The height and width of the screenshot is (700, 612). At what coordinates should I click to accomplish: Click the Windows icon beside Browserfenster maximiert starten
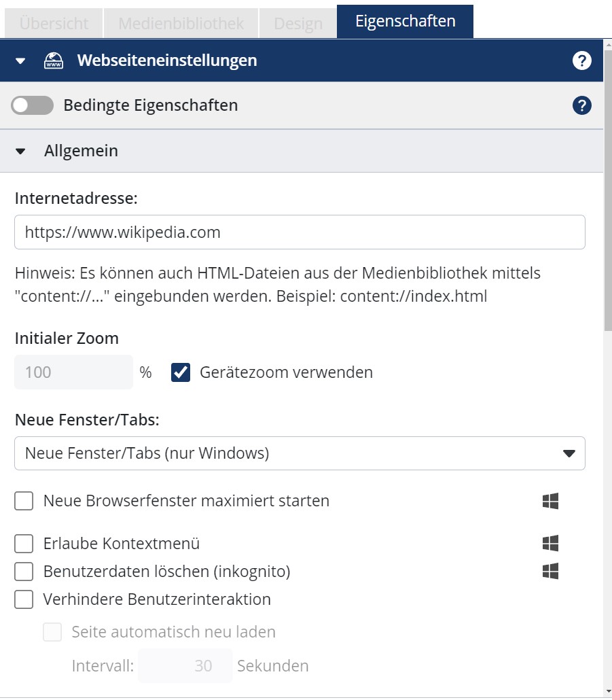click(x=551, y=501)
